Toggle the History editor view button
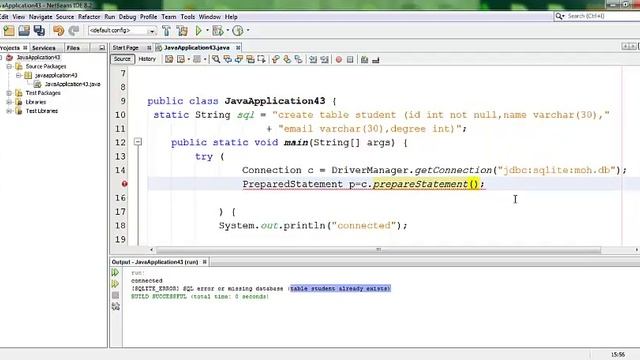Screen dimensions: 640x360 point(147,59)
